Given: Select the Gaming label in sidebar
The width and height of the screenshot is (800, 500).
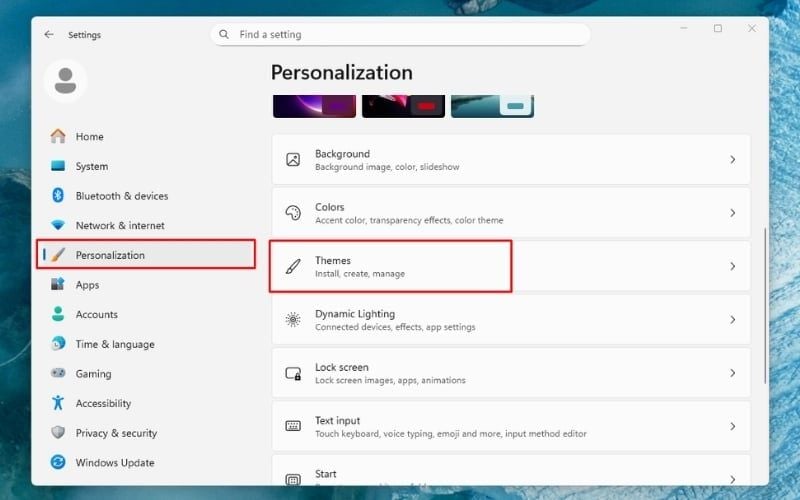Looking at the screenshot, I should [93, 374].
